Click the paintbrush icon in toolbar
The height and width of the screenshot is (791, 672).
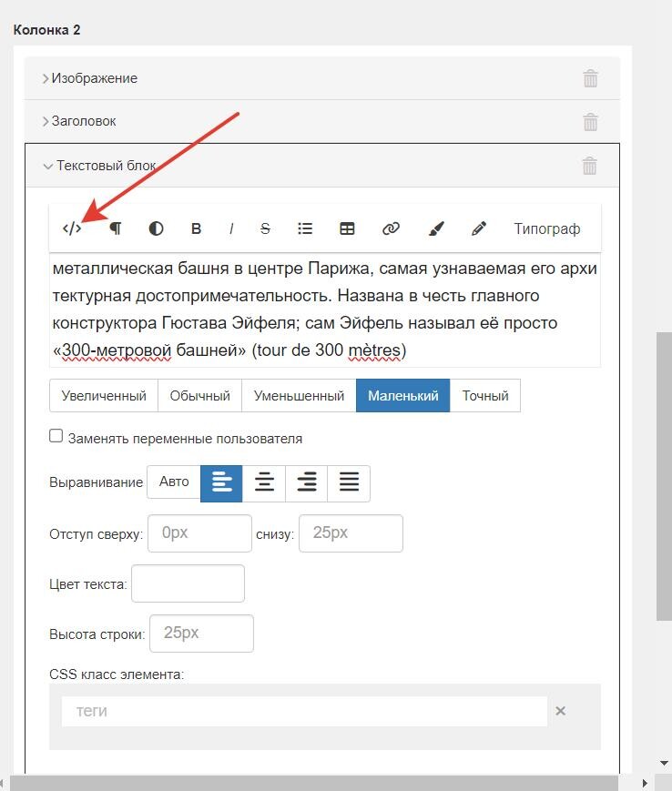pyautogui.click(x=436, y=228)
